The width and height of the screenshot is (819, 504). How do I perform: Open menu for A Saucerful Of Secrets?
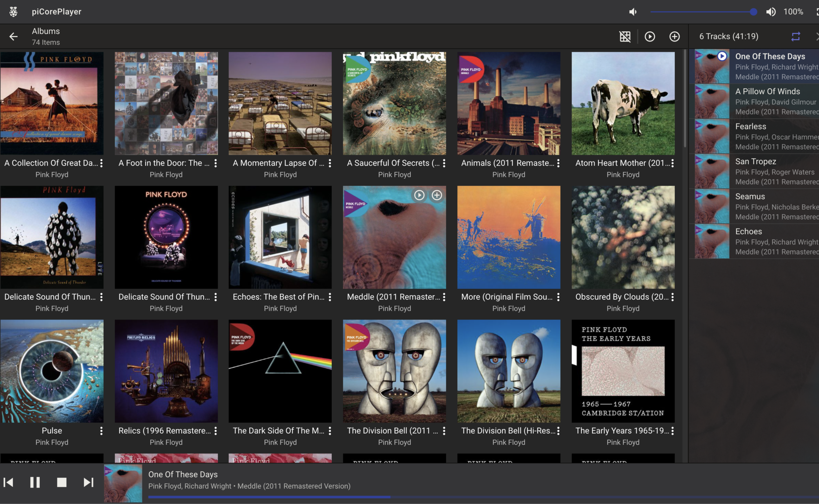(x=444, y=163)
